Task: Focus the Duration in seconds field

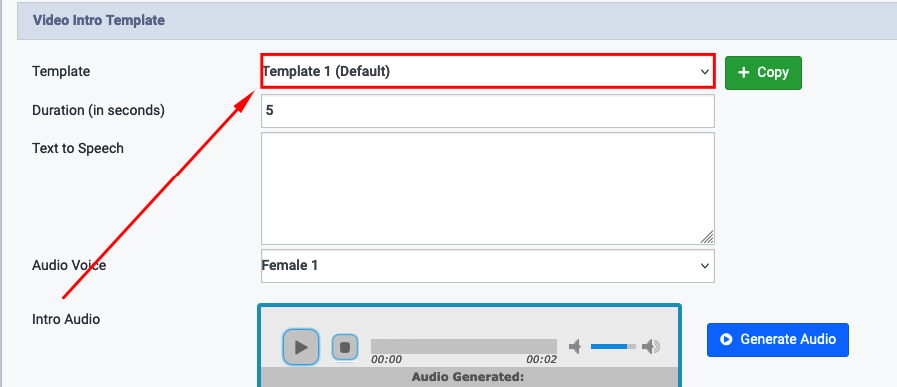Action: tap(487, 110)
